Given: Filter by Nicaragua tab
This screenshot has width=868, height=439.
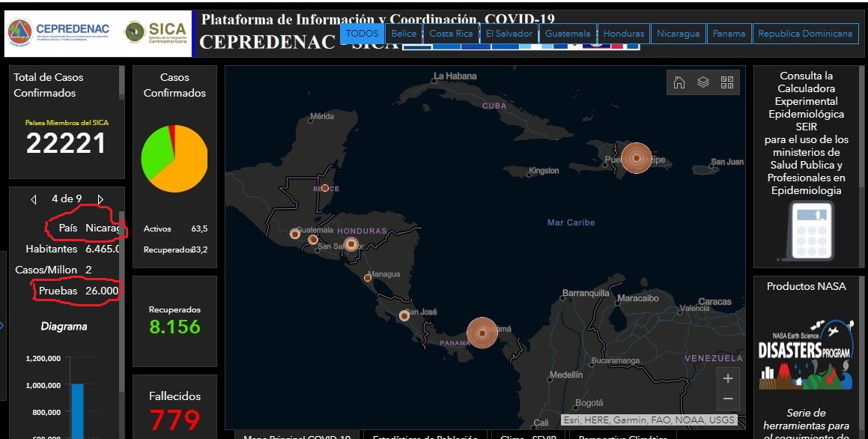Looking at the screenshot, I should click(x=679, y=33).
